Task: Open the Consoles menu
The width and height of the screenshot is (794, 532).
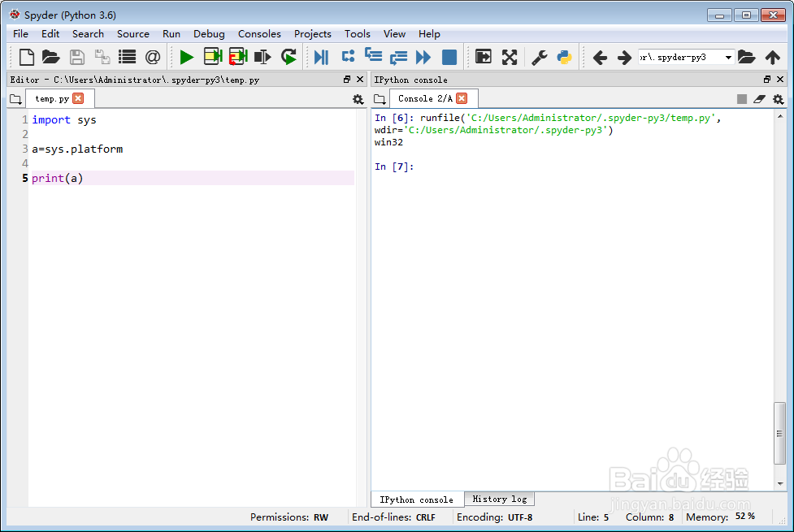Action: click(x=259, y=34)
